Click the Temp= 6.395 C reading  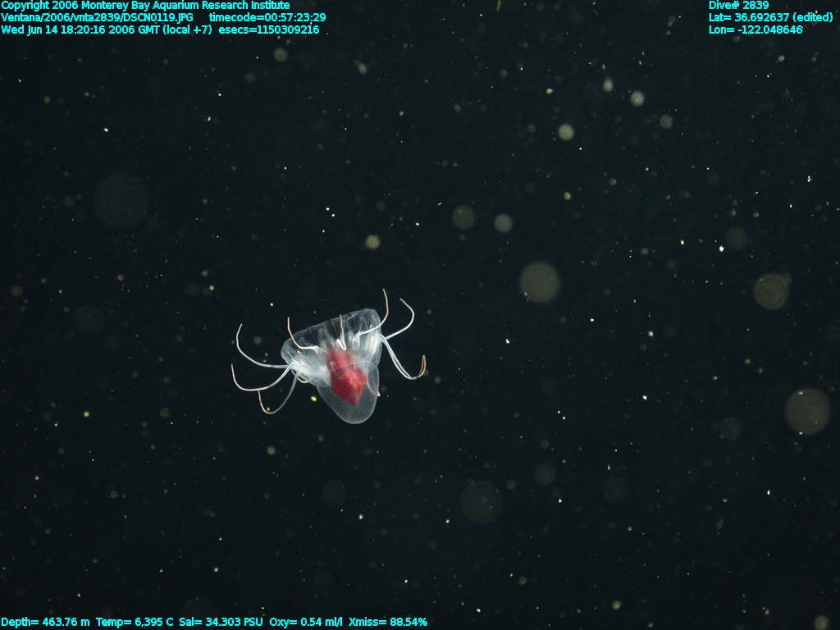pos(135,623)
